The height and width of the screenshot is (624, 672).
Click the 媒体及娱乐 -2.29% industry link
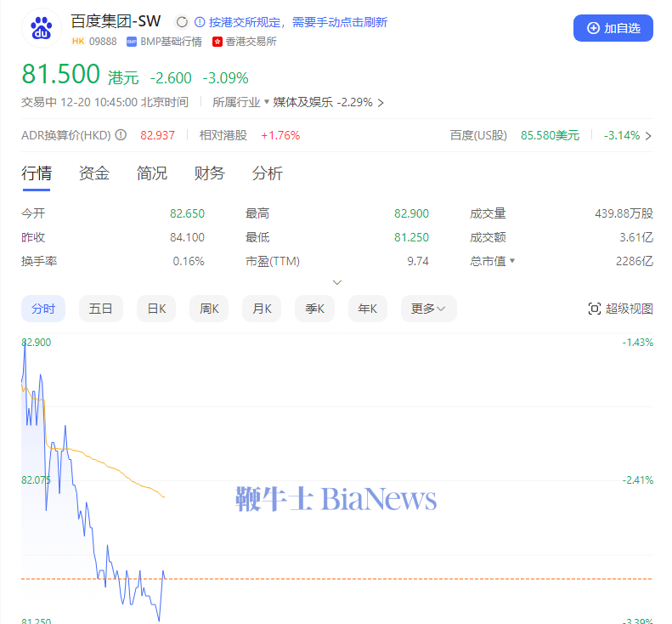coord(323,102)
